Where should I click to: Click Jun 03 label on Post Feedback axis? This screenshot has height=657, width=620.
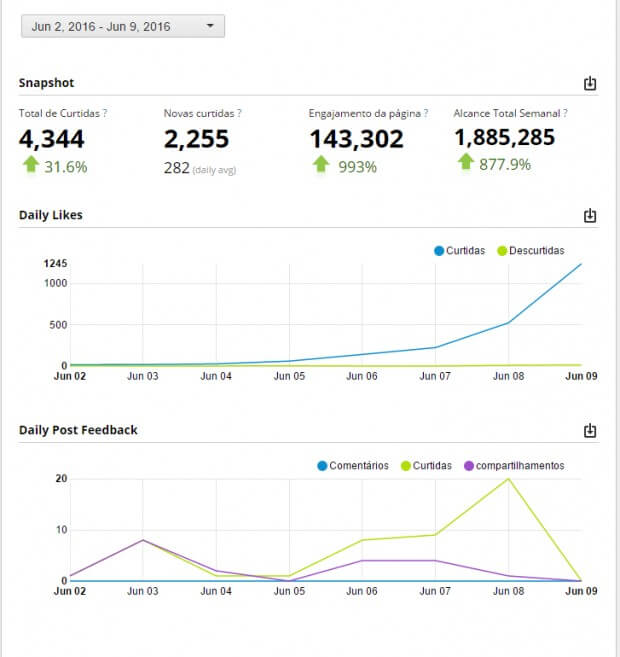click(x=143, y=591)
